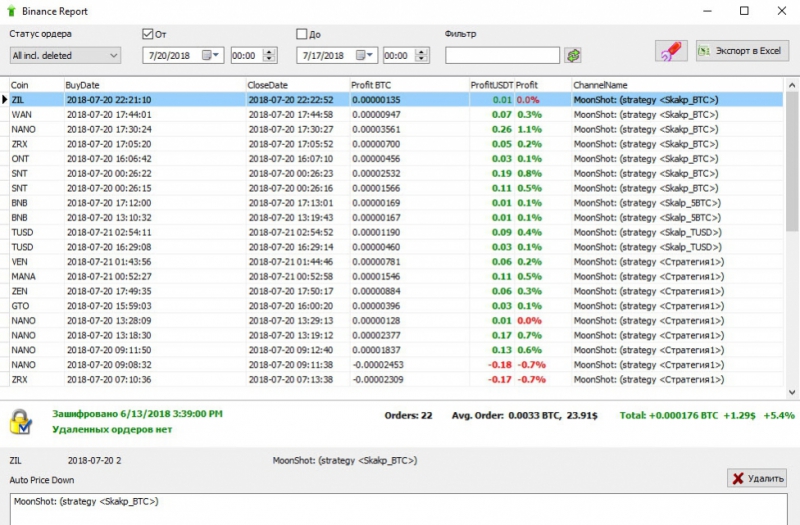Select NANO row bought at 13:28:09

point(396,320)
